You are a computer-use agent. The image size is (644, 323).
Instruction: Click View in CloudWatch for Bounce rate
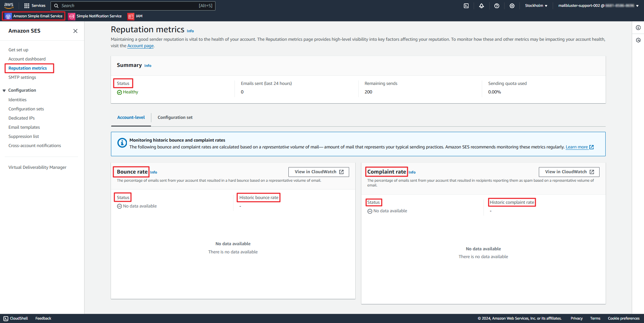(319, 172)
